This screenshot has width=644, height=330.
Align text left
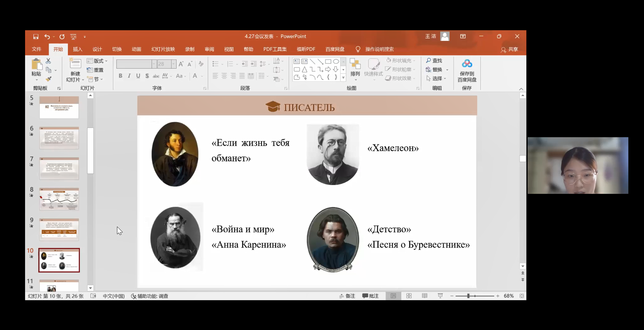click(215, 76)
